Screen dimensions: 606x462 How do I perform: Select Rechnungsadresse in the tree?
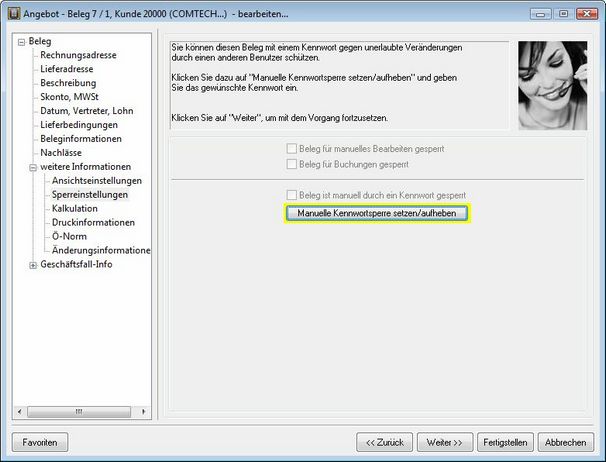pos(78,54)
